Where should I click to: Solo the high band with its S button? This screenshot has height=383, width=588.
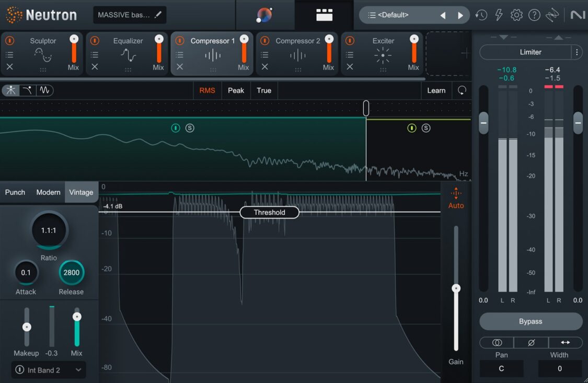point(426,127)
